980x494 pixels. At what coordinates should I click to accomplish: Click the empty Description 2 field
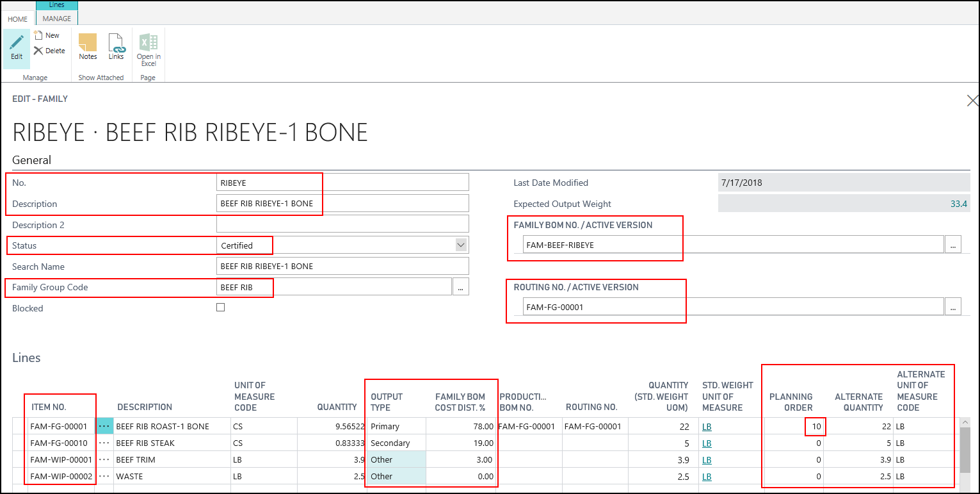[x=342, y=224]
